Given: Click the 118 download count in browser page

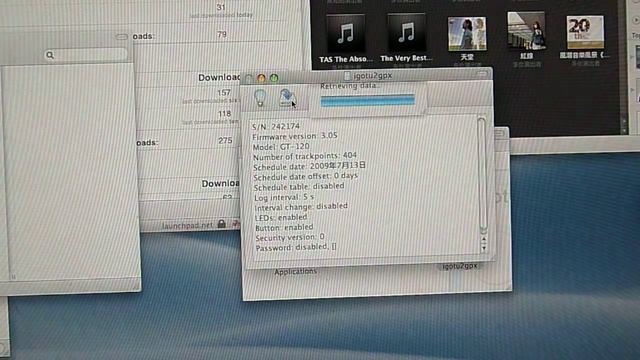Looking at the screenshot, I should click(224, 114).
